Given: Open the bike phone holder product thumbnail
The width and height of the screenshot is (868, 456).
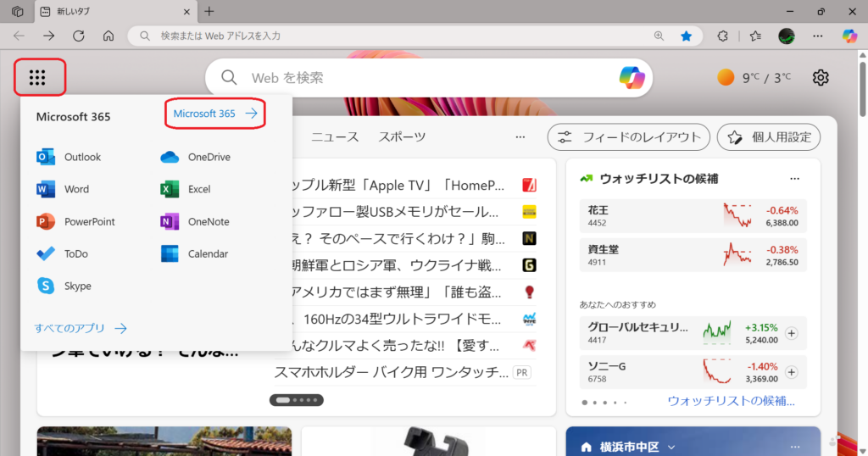Looking at the screenshot, I should click(x=428, y=441).
